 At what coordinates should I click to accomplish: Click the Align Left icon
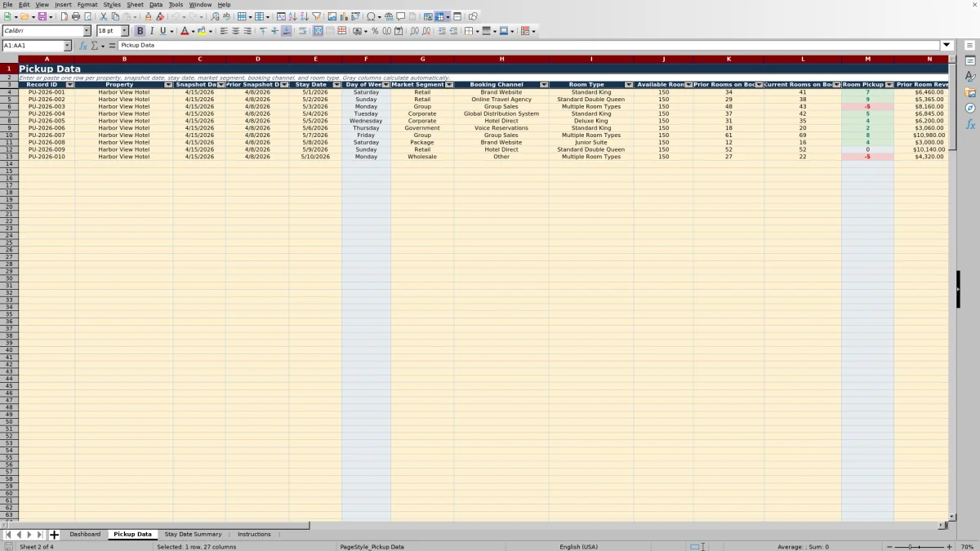[x=223, y=31]
